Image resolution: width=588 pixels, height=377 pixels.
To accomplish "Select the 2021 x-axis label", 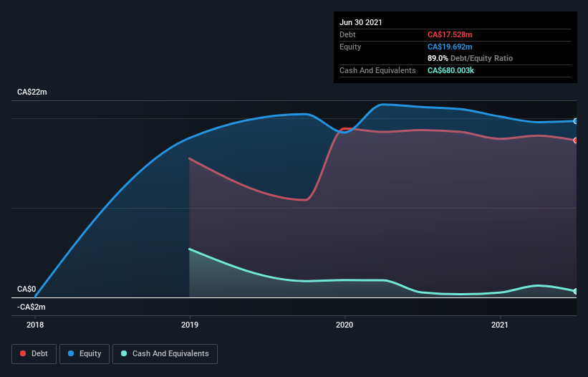I will tap(500, 325).
